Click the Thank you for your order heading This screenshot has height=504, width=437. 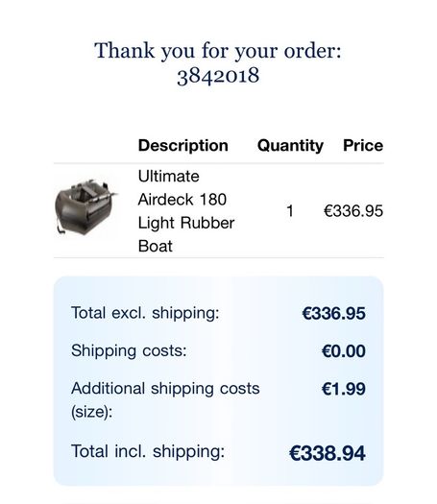coord(218,51)
